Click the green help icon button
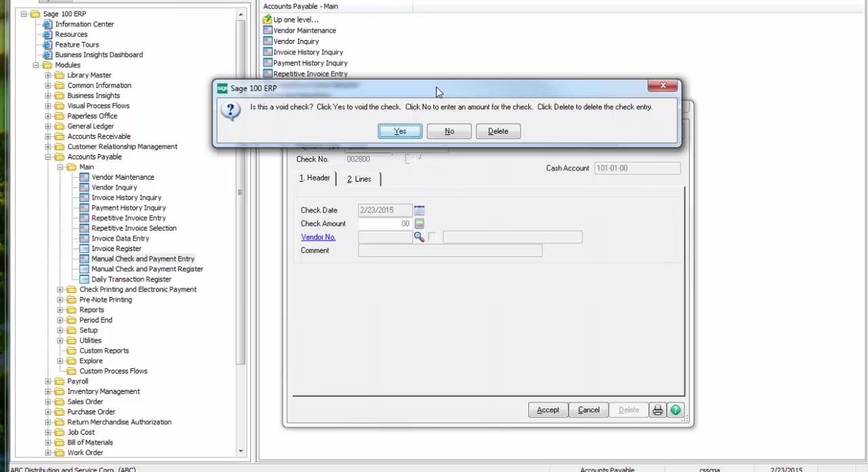The width and height of the screenshot is (868, 472). (x=675, y=410)
